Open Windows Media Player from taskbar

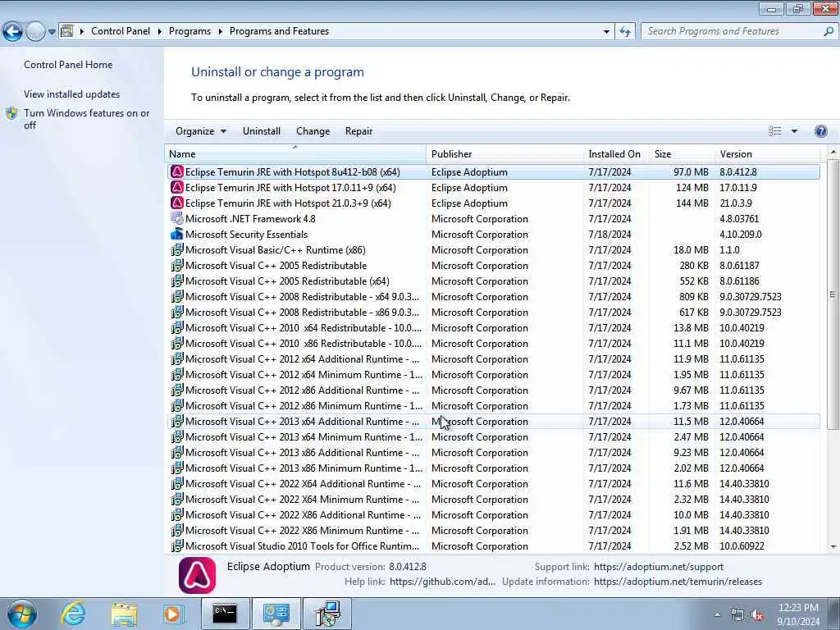coord(173,614)
